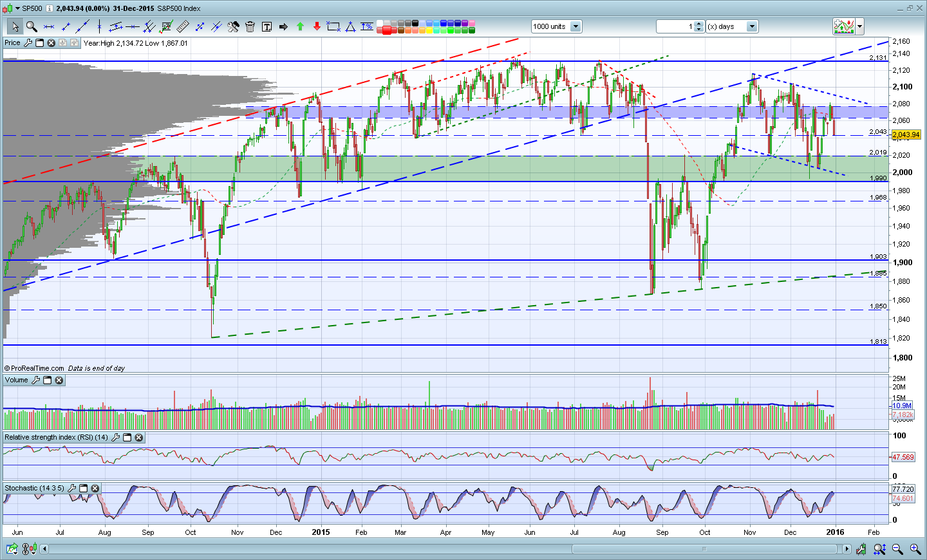Image resolution: width=927 pixels, height=560 pixels.
Task: Click the Price panel label
Action: 12,43
